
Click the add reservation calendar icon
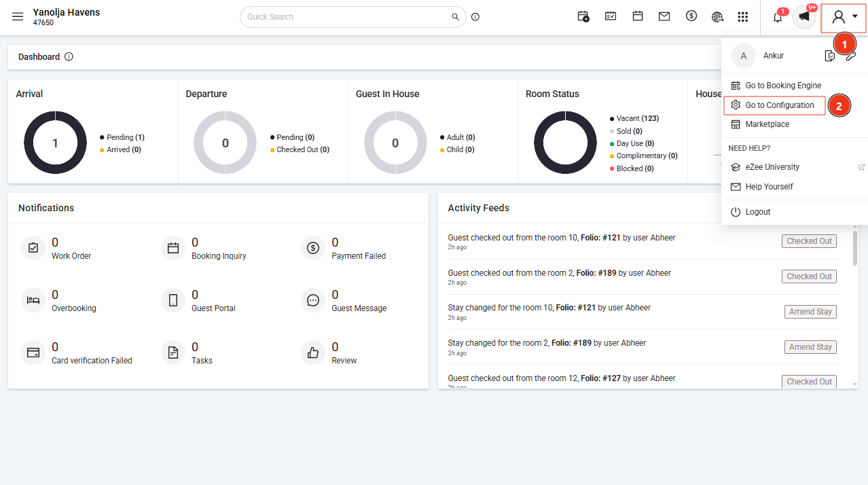click(x=583, y=17)
